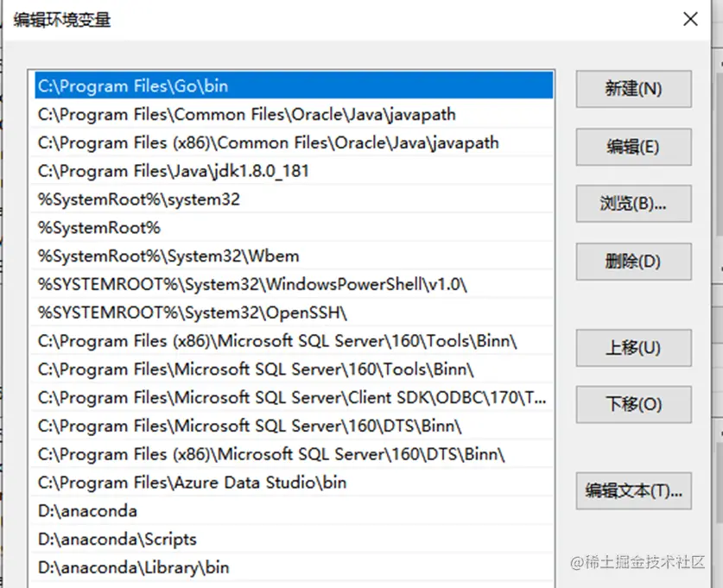Select the Client SDK\ODBC\170 entry
This screenshot has height=588, width=723.
[x=294, y=398]
